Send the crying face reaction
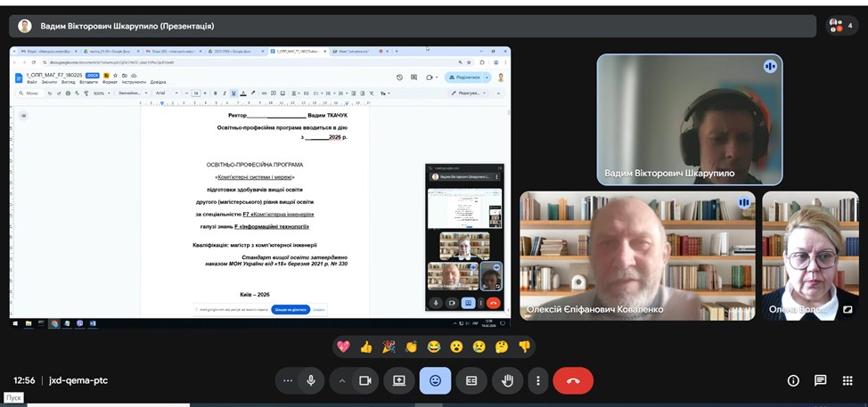This screenshot has width=868, height=407. [x=479, y=346]
